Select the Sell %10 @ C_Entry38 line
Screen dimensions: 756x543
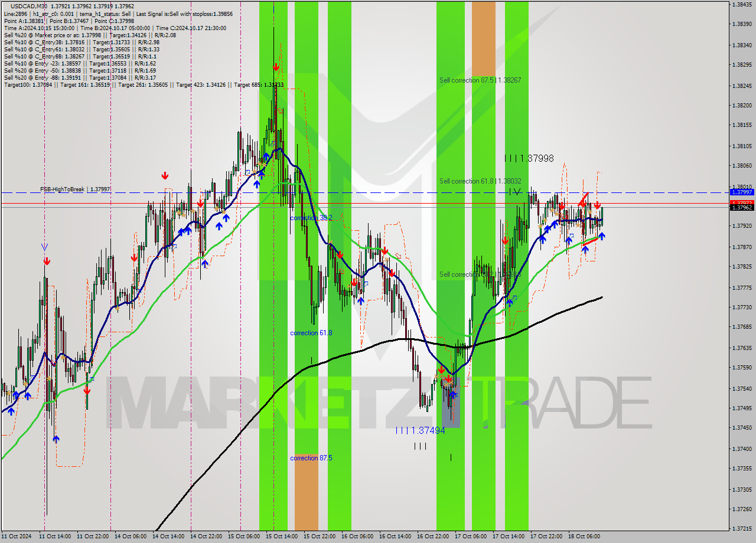pyautogui.click(x=82, y=42)
